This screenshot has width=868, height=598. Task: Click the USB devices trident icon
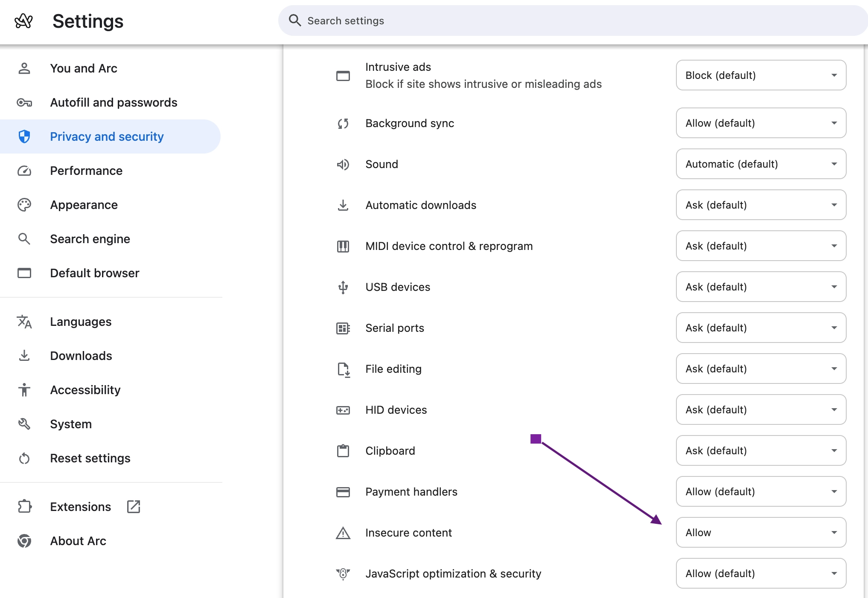343,287
